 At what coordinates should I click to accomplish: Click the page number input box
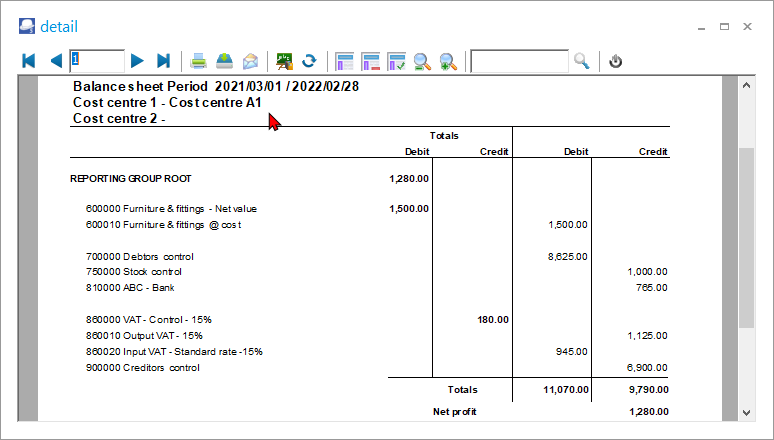[x=97, y=61]
